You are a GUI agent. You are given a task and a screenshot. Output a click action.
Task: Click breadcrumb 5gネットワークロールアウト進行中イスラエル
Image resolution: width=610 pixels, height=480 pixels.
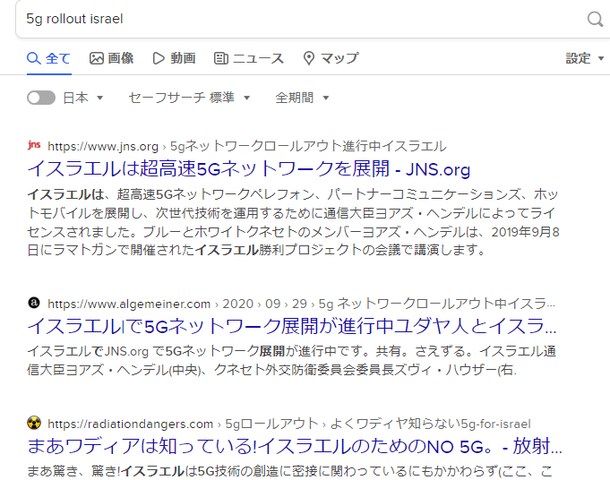tap(308, 146)
